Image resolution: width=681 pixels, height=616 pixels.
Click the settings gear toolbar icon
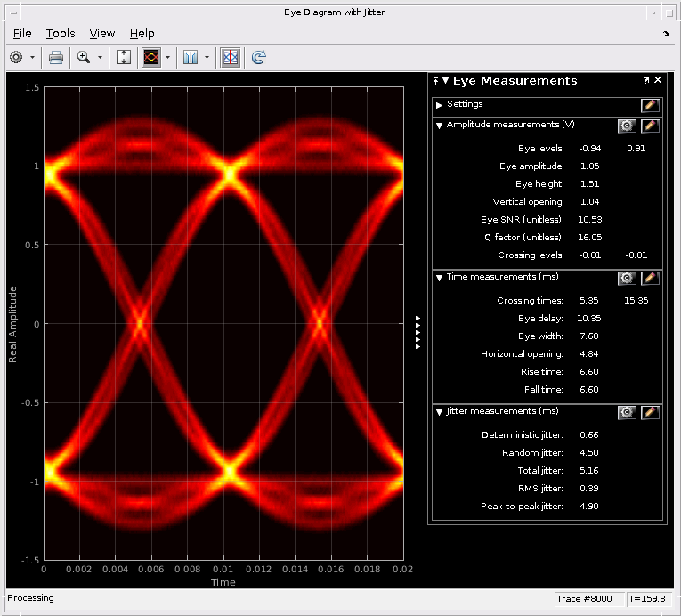(x=16, y=57)
